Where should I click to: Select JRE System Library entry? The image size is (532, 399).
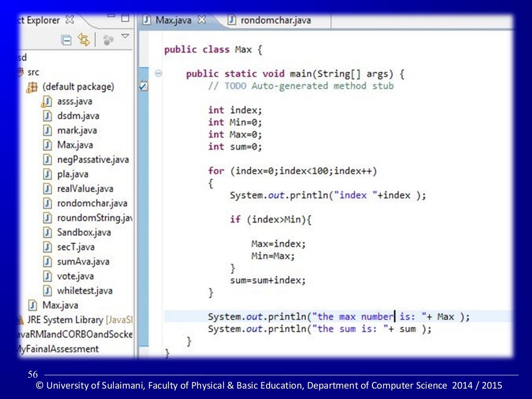(75, 320)
